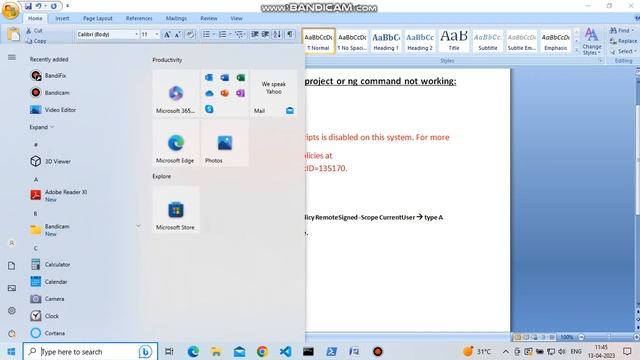Open Documents shortcut in Start menu rail
Image resolution: width=640 pixels, height=360 pixels.
pos(12,266)
